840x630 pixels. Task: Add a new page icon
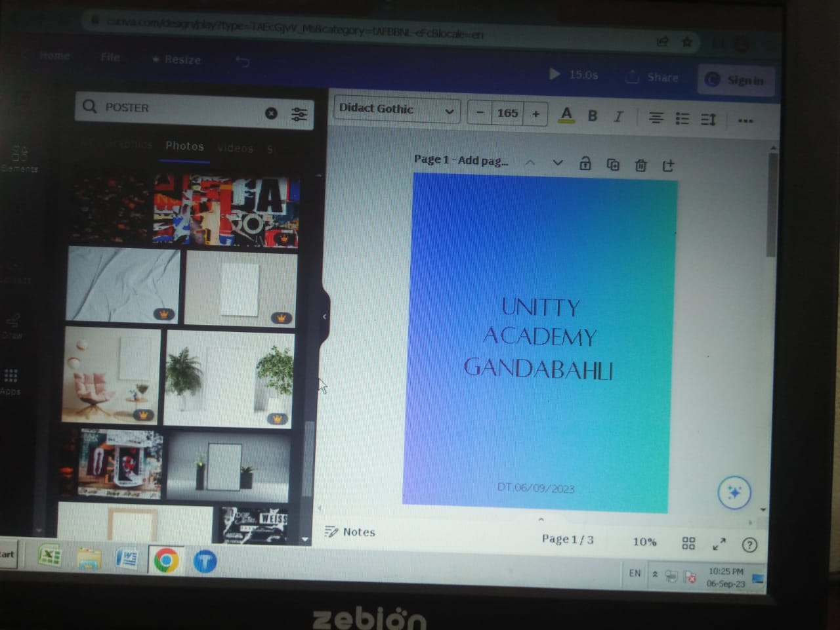point(668,165)
